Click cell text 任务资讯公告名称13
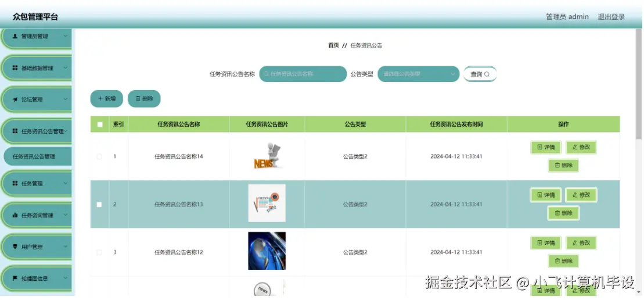This screenshot has width=644, height=300. 179,204
